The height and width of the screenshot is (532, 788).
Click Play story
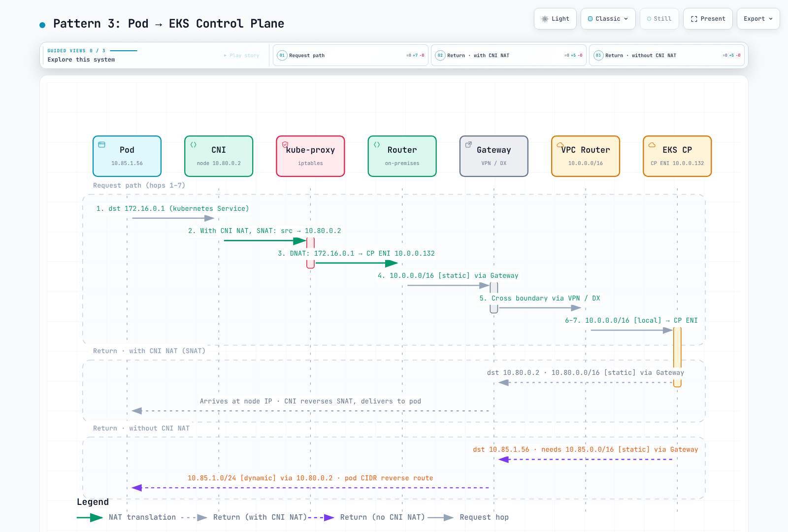coord(241,56)
